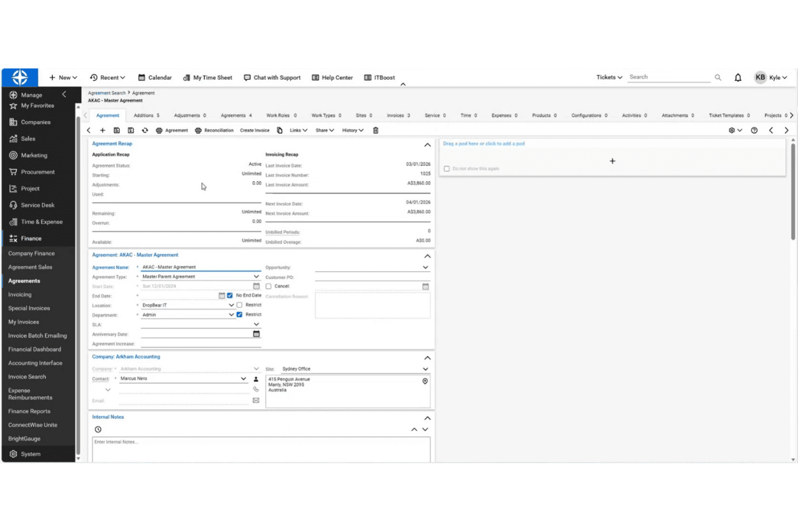Open Chat with Support
This screenshot has height=532, width=798.
click(x=272, y=78)
